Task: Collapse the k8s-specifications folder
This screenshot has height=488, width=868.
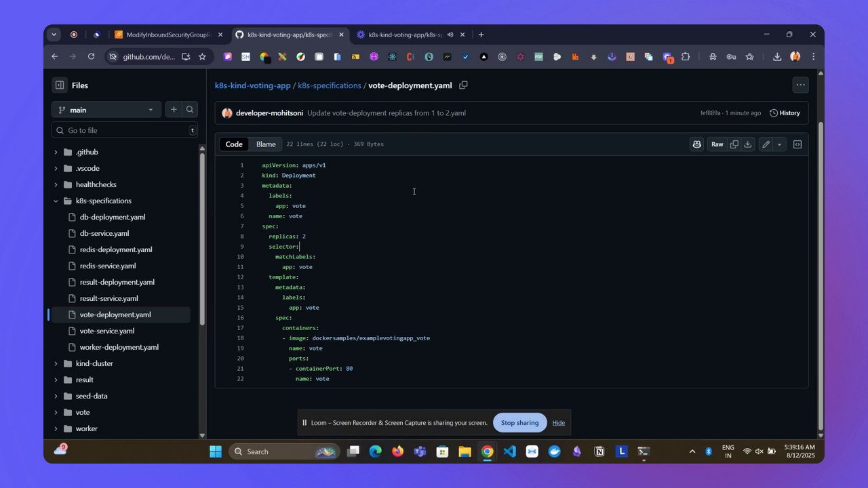Action: tap(56, 201)
